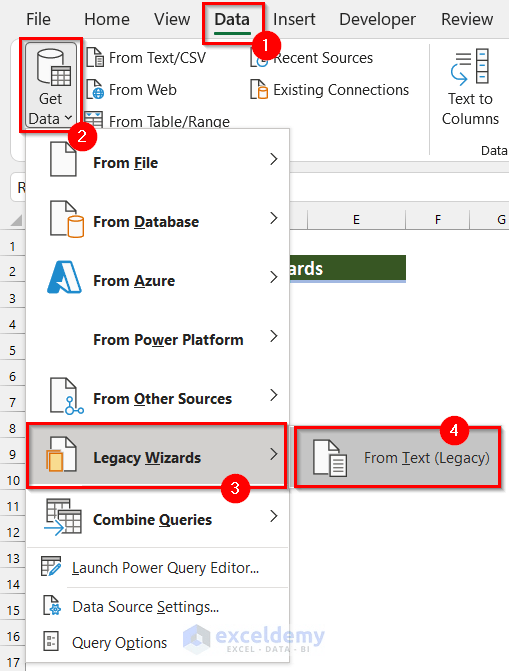
Task: Open Recent Sources
Action: point(323,58)
